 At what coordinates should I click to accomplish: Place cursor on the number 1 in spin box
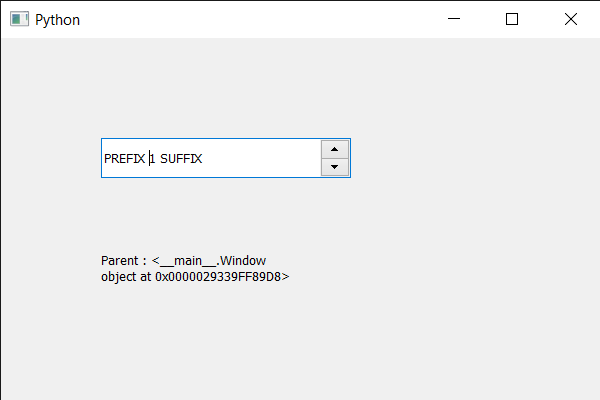tap(153, 159)
